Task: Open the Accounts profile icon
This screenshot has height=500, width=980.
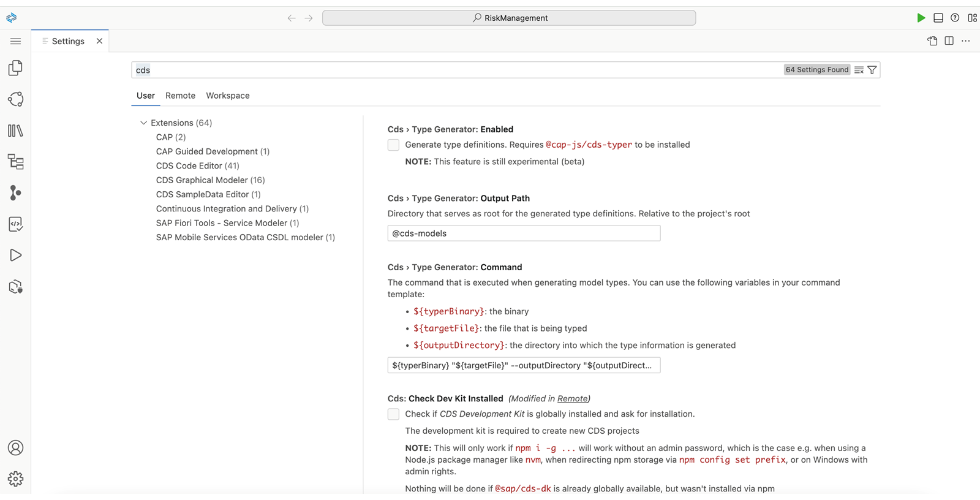Action: click(x=15, y=448)
